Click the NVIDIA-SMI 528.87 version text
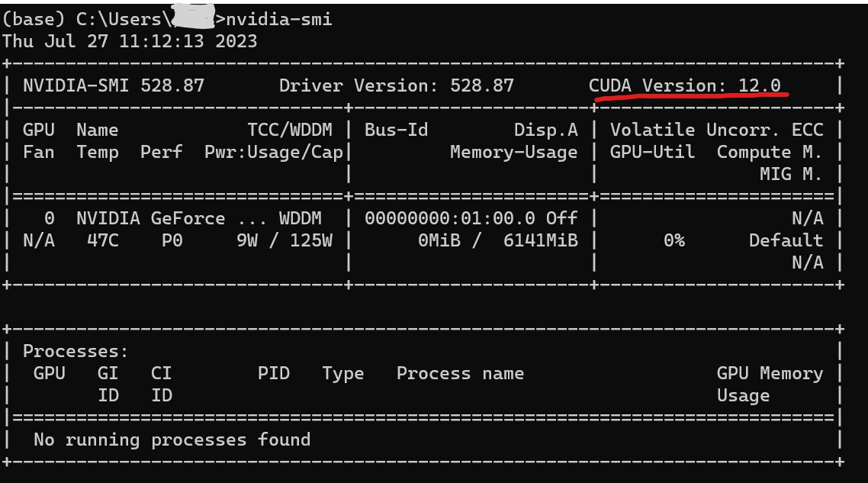This screenshot has width=868, height=483. 114,85
